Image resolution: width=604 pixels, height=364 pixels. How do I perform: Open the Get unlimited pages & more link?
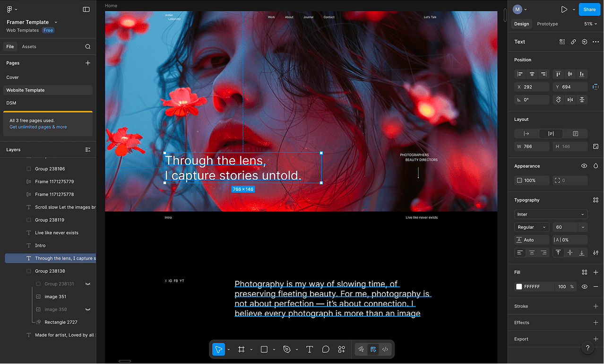pyautogui.click(x=38, y=127)
